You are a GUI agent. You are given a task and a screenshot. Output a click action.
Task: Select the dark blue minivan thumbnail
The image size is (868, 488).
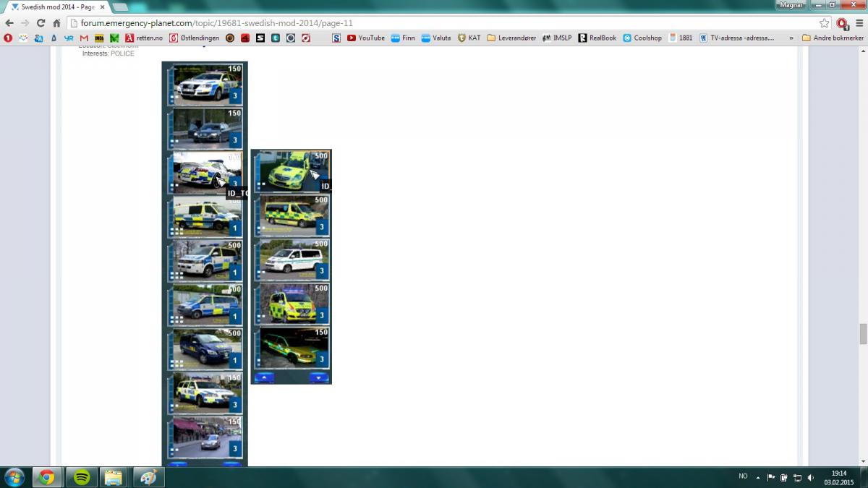(205, 349)
